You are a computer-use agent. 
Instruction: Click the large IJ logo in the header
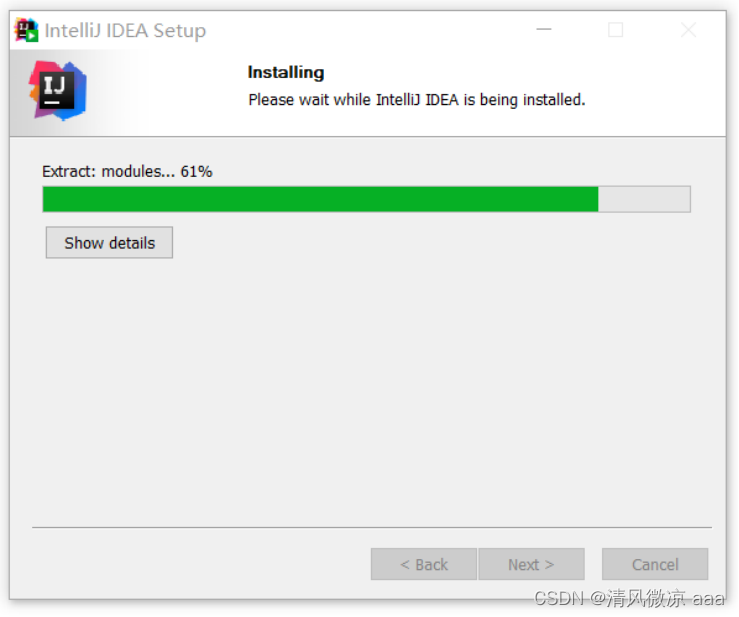57,90
